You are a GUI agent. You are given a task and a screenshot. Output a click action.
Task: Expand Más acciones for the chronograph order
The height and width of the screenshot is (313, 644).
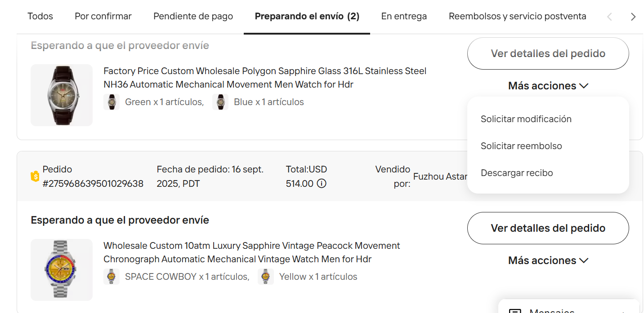[548, 260]
